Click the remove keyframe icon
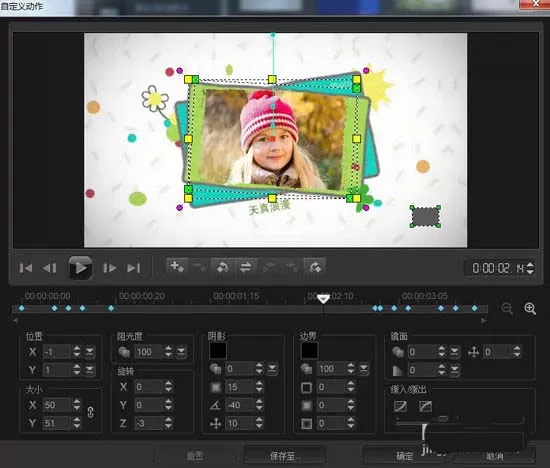This screenshot has width=550, height=468. click(x=199, y=267)
